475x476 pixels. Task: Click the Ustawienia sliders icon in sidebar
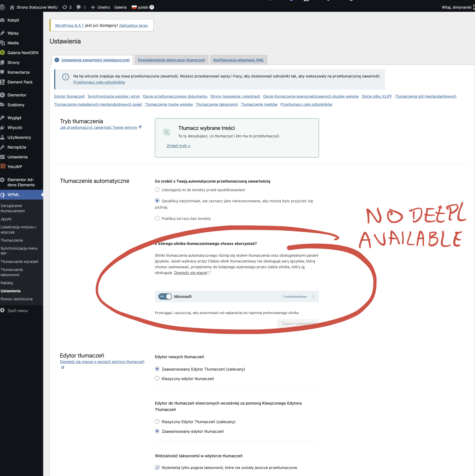[2, 157]
